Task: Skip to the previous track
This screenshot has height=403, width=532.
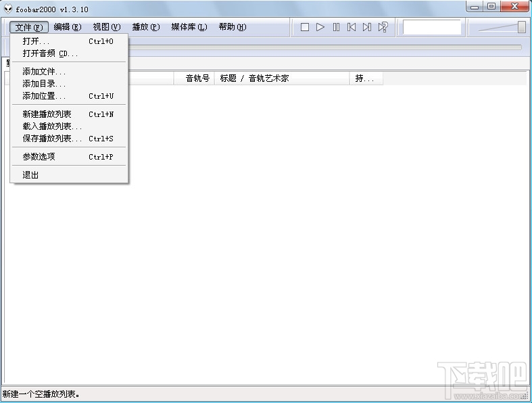Action: [x=352, y=27]
